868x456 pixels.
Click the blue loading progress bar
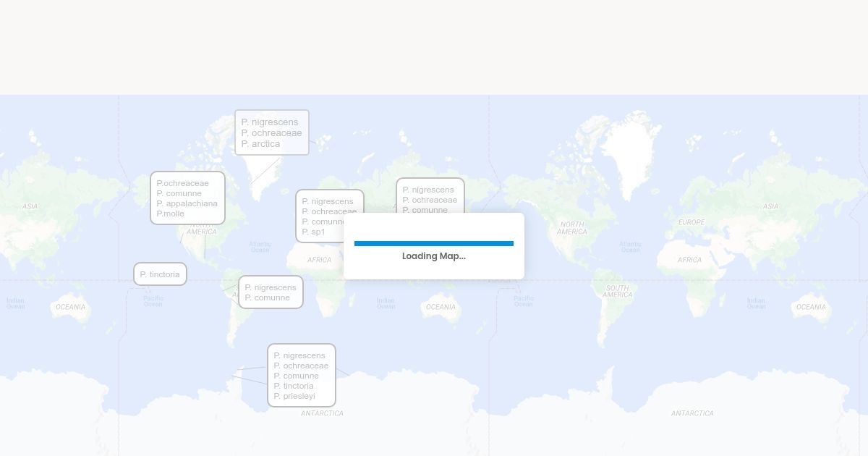coord(434,243)
